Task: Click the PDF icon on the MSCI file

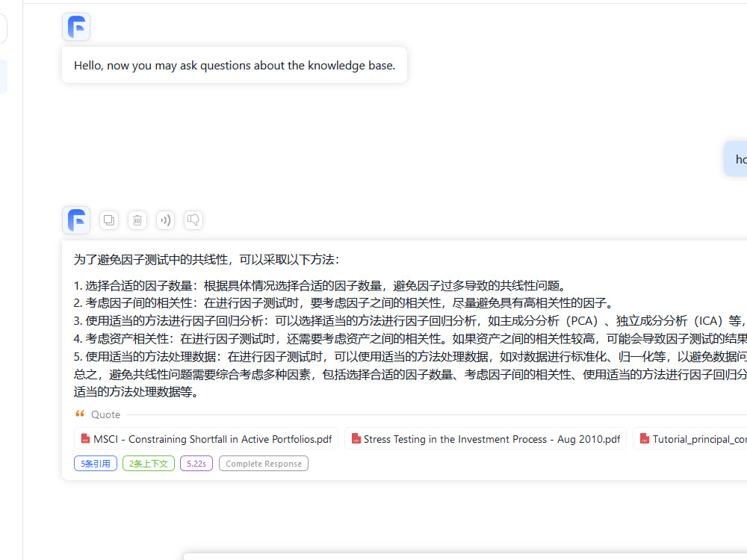Action: coord(86,438)
